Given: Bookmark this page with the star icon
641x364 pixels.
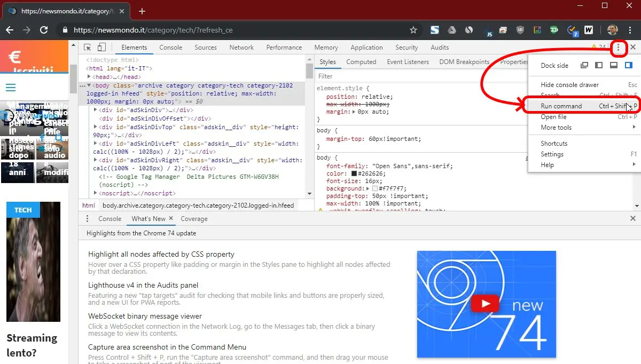Looking at the screenshot, I should point(413,30).
